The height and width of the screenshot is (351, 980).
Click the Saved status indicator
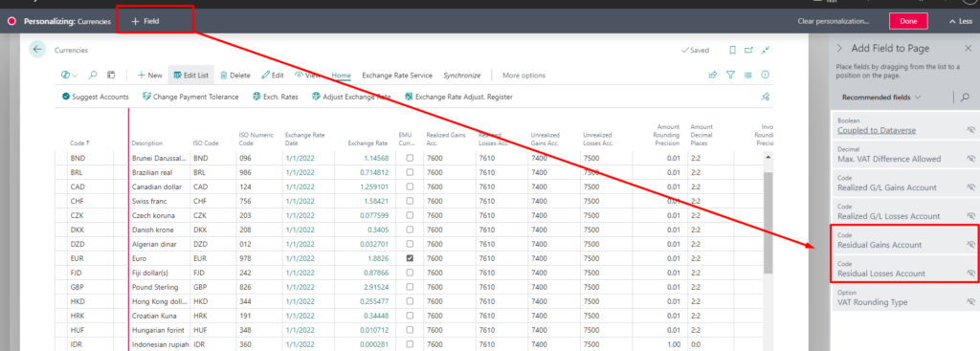pos(695,50)
